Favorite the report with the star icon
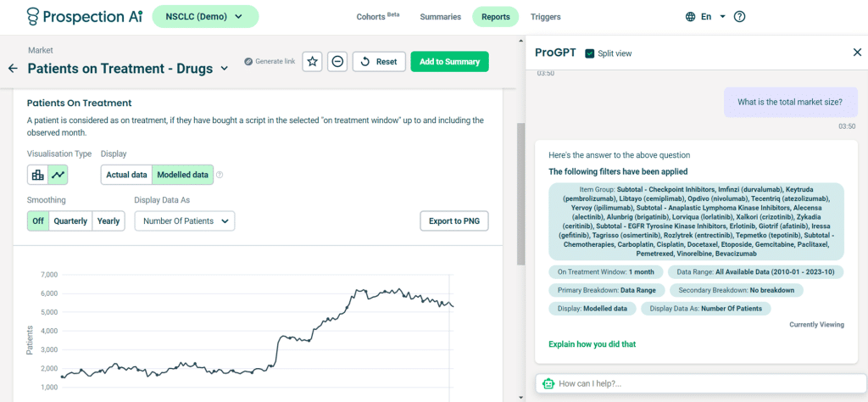 click(312, 61)
